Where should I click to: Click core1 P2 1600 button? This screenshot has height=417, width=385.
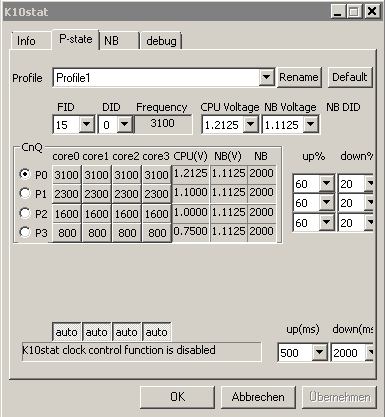pyautogui.click(x=97, y=214)
